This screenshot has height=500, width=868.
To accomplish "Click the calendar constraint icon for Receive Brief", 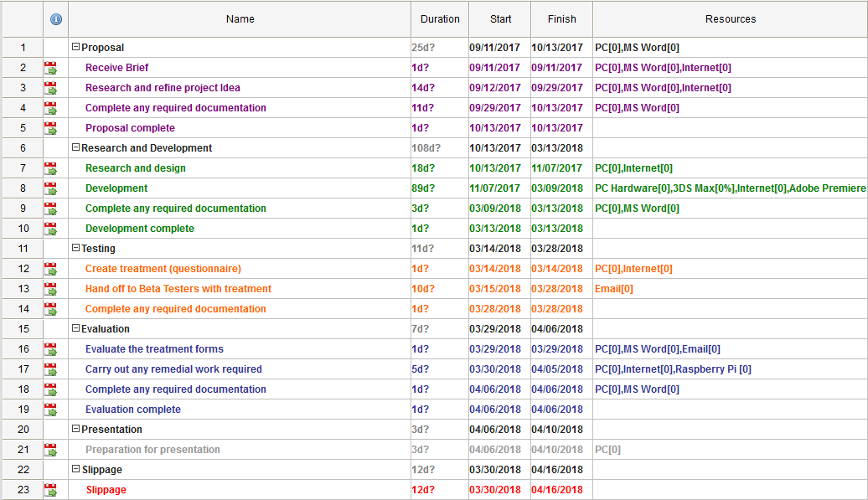I will (50, 68).
